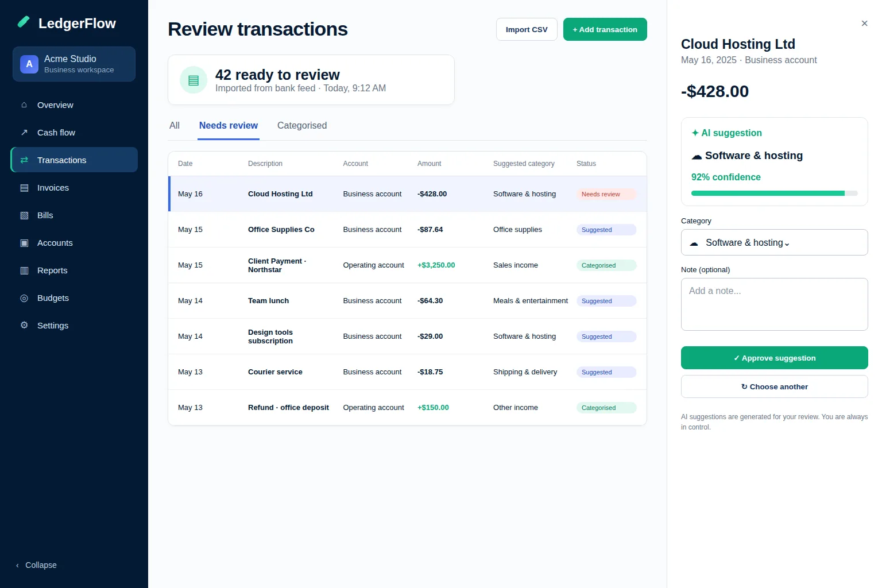This screenshot has height=588, width=882.
Task: Click Meals & entertainment category cell
Action: pyautogui.click(x=531, y=301)
